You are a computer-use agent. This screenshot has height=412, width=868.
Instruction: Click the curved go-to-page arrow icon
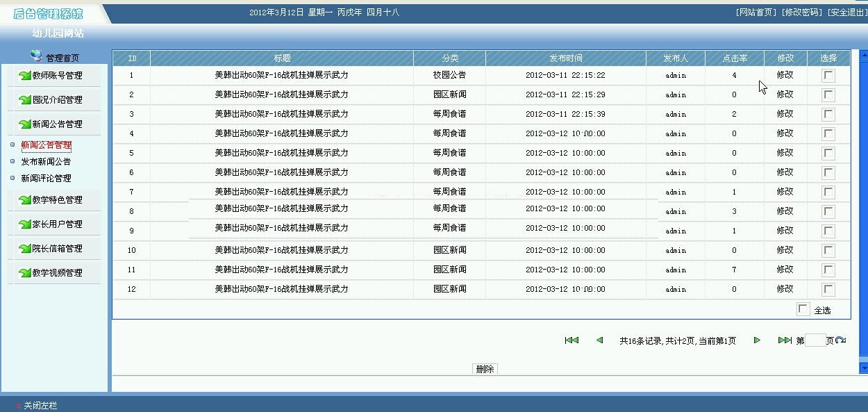click(840, 340)
